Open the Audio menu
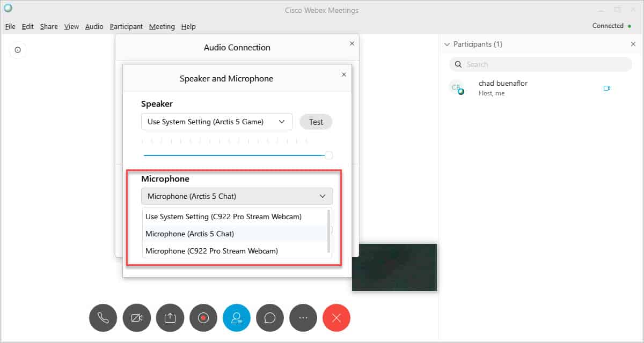Image resolution: width=644 pixels, height=343 pixels. (94, 26)
